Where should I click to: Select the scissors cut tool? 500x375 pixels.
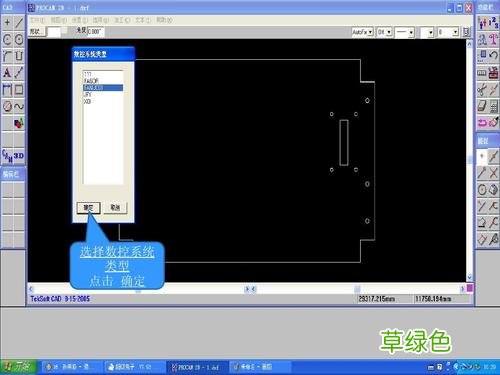pos(482,89)
